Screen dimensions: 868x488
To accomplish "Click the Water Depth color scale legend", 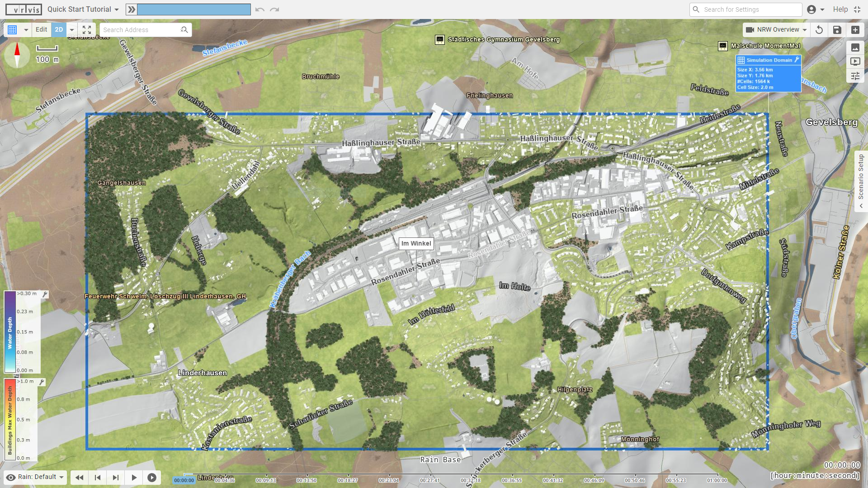I will (10, 332).
